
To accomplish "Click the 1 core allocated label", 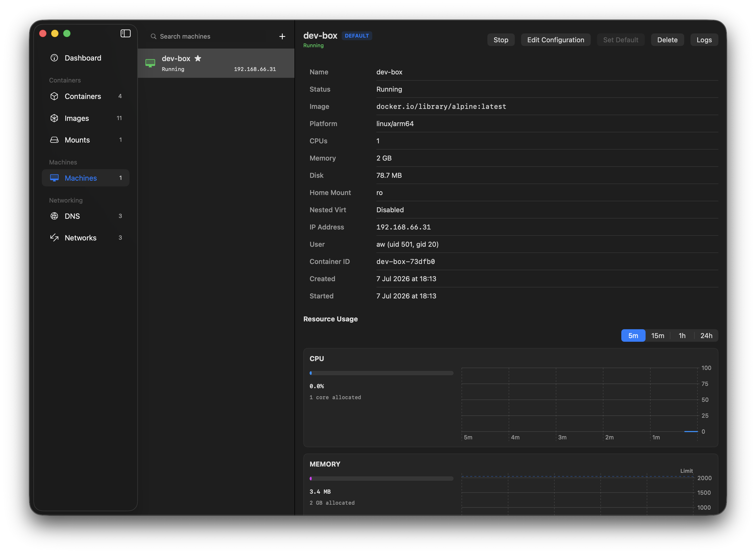I will [335, 397].
